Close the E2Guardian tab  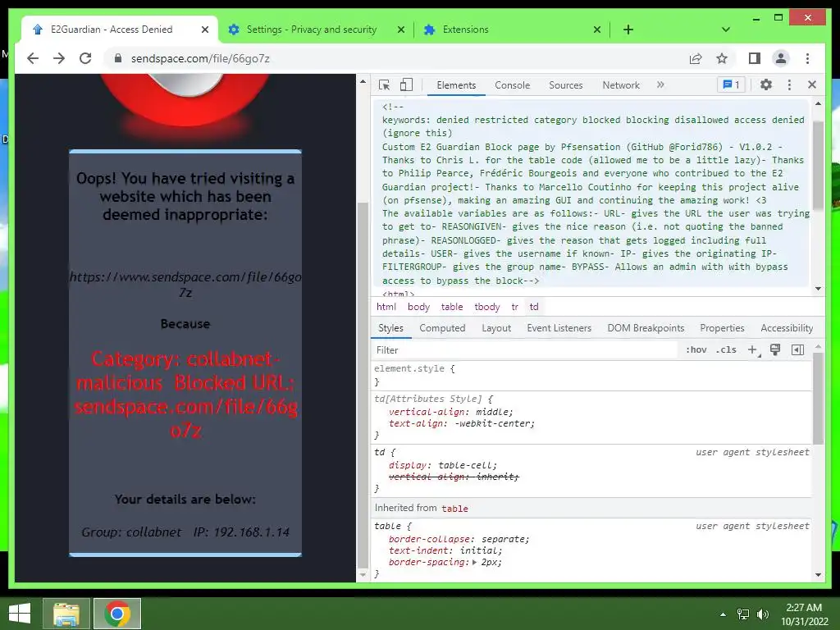(204, 30)
